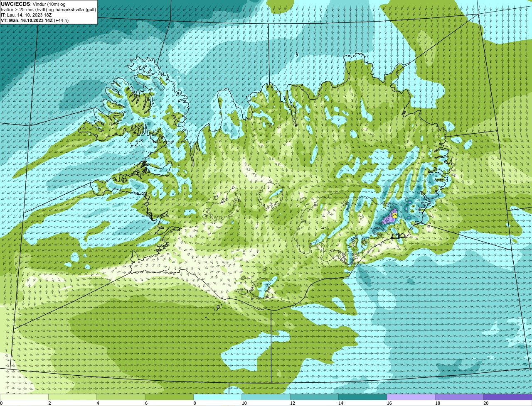Click the scale label '8'
This screenshot has width=532, height=406.
tap(195, 403)
